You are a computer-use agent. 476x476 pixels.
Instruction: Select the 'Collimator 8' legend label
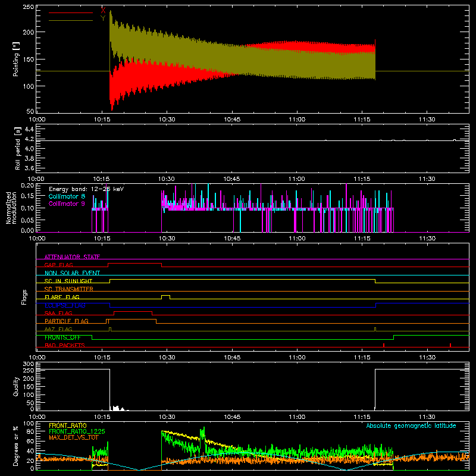[x=67, y=196]
